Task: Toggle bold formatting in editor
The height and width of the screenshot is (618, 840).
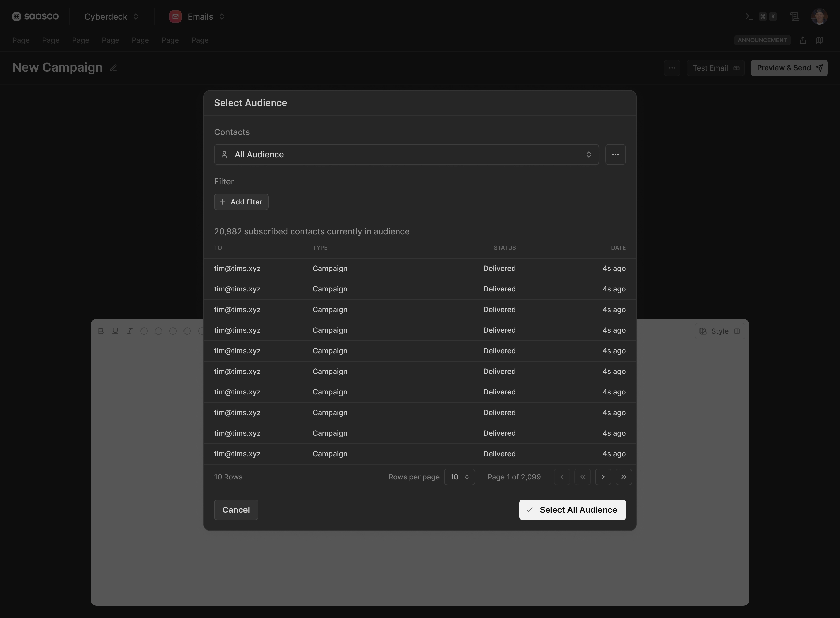Action: coord(101,331)
